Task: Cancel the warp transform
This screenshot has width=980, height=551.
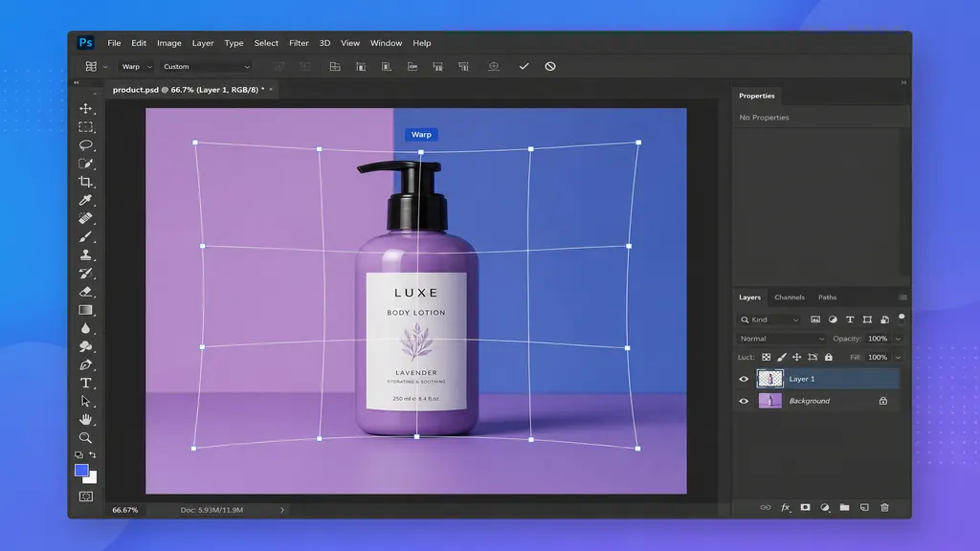Action: pos(550,66)
